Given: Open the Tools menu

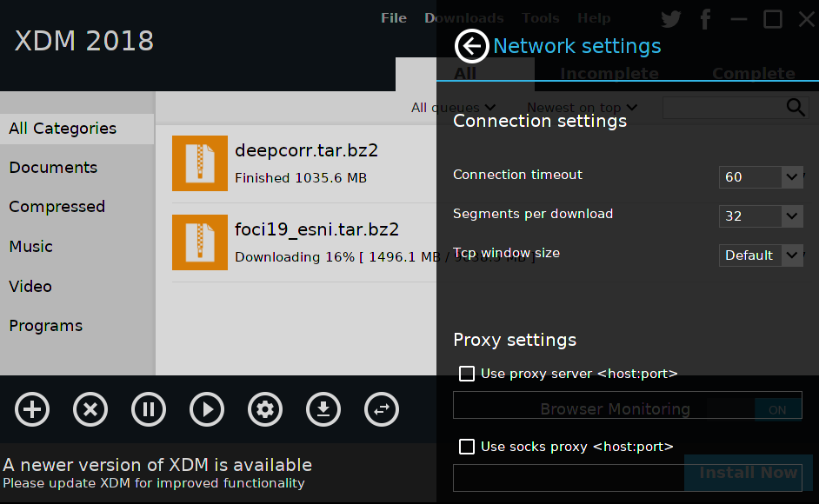Looking at the screenshot, I should point(541,18).
